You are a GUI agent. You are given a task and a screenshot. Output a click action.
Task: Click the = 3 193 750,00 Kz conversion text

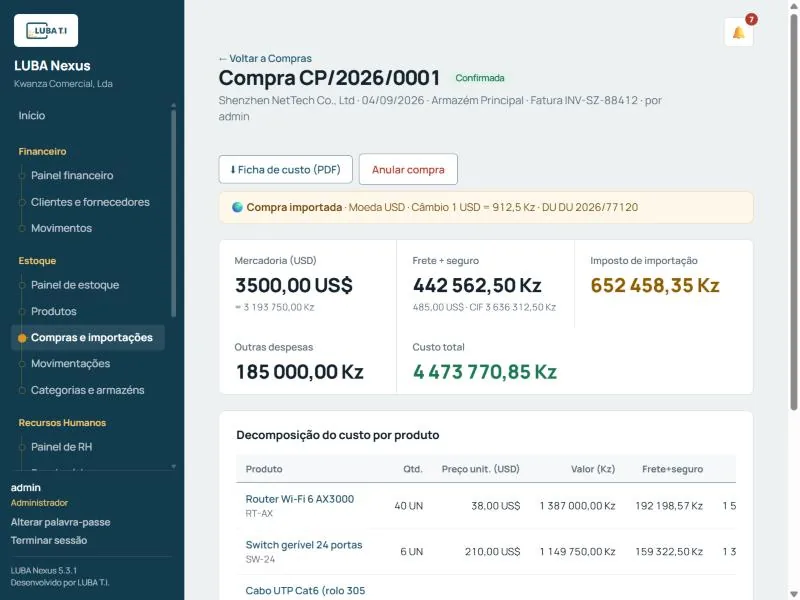pyautogui.click(x=274, y=308)
